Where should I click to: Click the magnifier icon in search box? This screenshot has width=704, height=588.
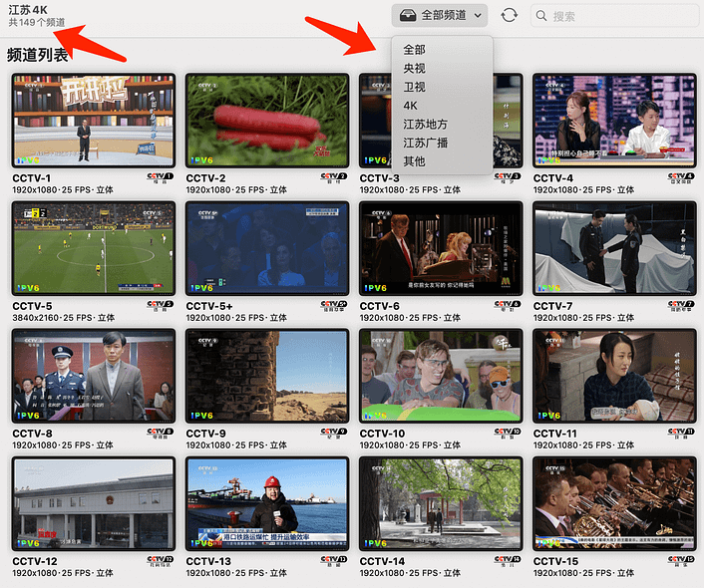(541, 16)
